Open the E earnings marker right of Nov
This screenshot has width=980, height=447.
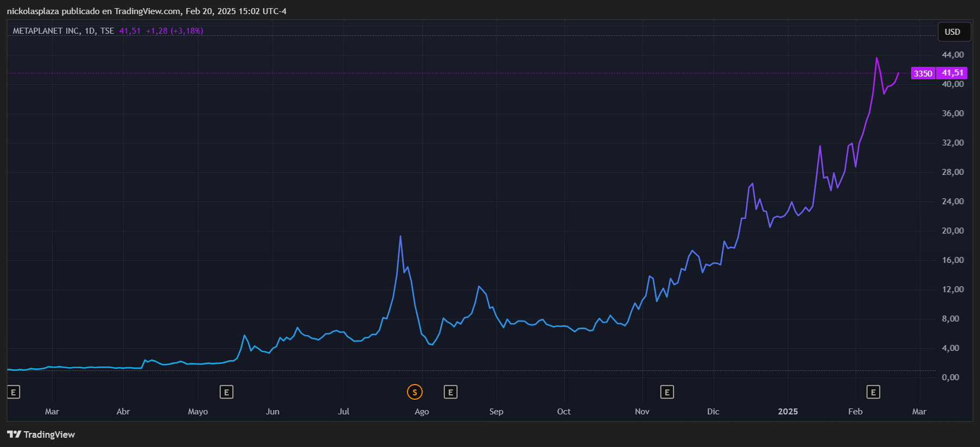pyautogui.click(x=667, y=392)
